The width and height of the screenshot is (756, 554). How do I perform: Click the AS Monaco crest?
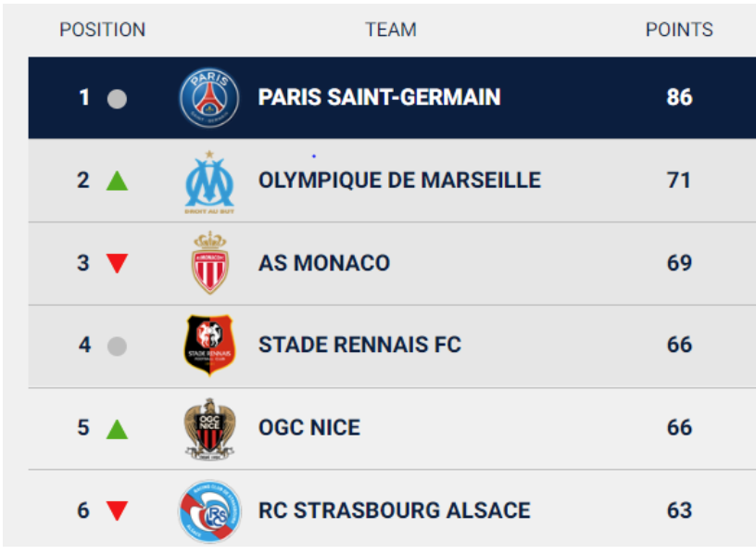pos(209,263)
